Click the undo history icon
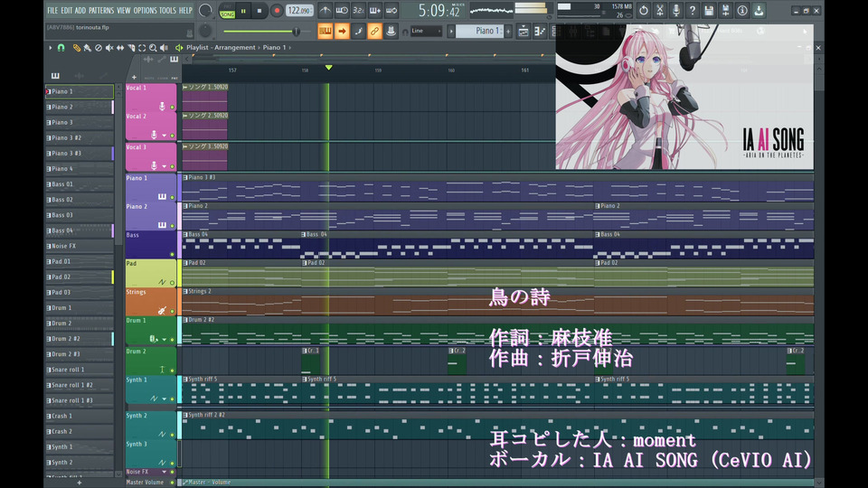This screenshot has width=868, height=488. coord(643,10)
